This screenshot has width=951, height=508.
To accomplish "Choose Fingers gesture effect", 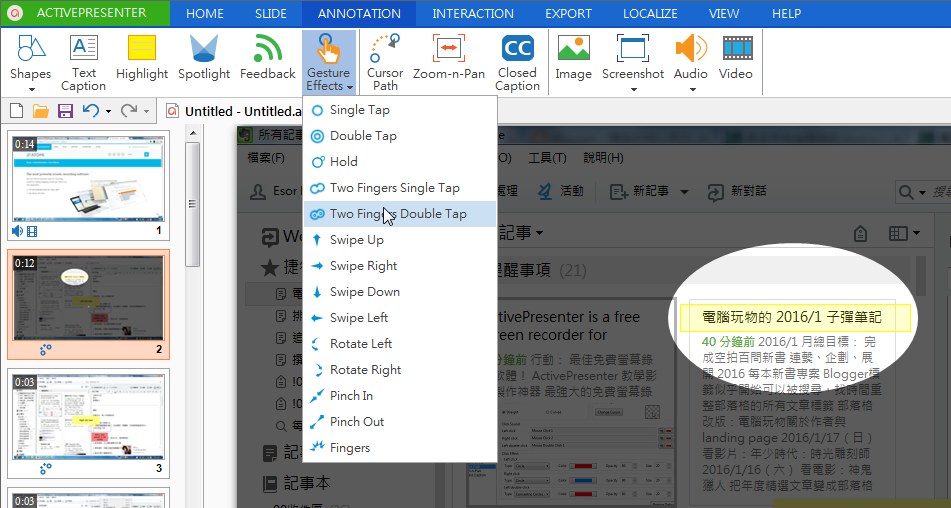I will (400, 448).
